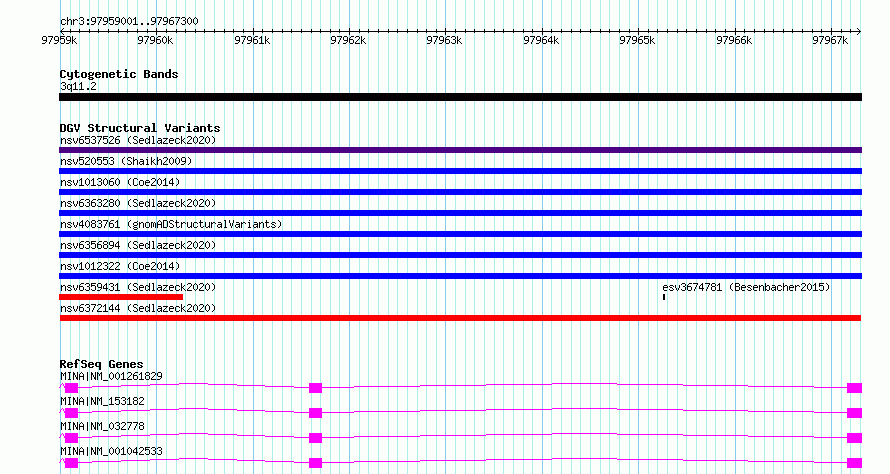
Task: Open variant nsv4083761 (gnomADStructuralVariants) label
Action: [x=171, y=224]
